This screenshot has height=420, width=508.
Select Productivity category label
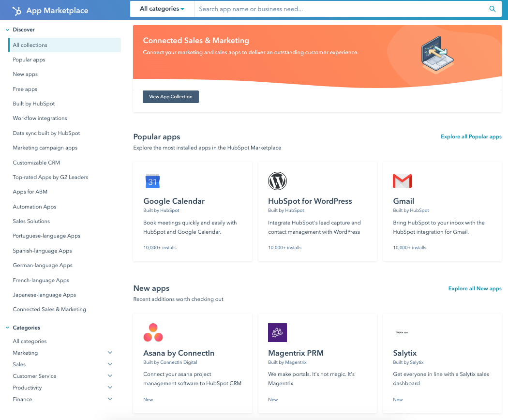[27, 388]
